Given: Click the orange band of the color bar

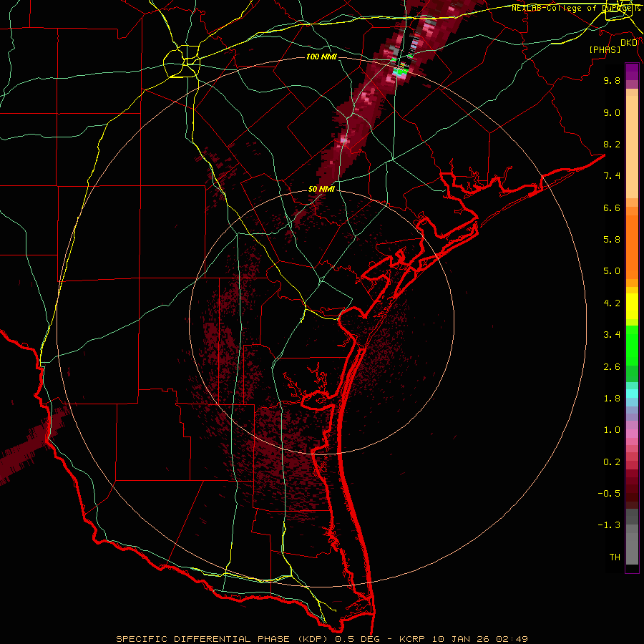Looking at the screenshot, I should click(x=632, y=246).
